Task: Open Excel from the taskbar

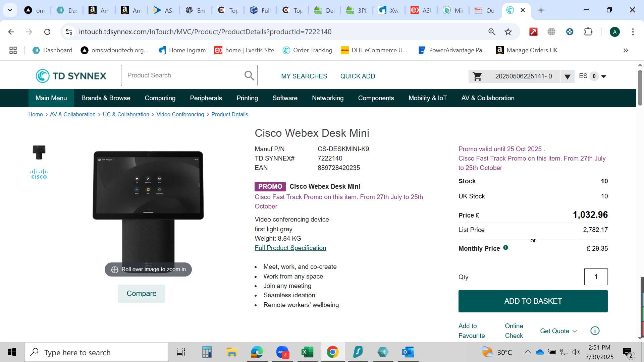Action: pos(307,352)
